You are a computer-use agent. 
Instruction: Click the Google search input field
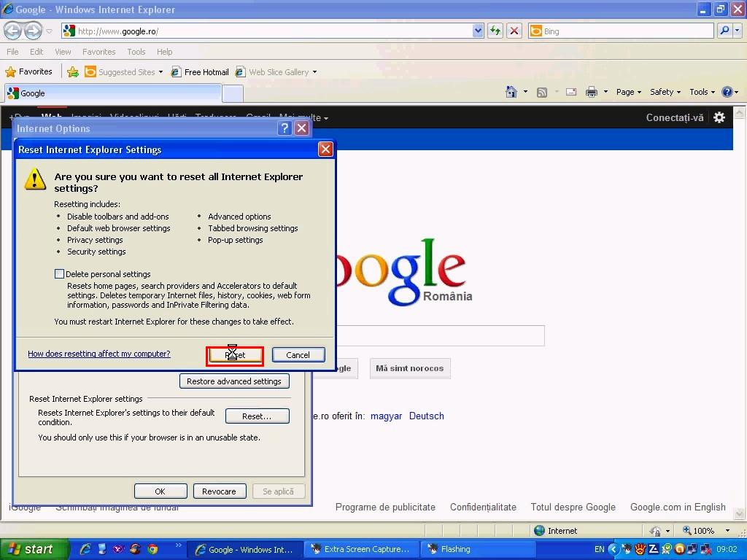tap(441, 335)
